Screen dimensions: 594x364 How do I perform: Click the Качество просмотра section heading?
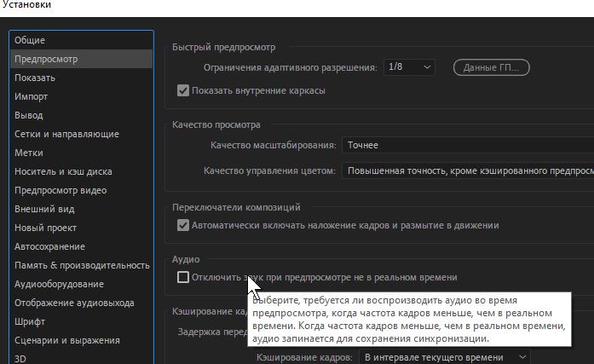pos(216,124)
